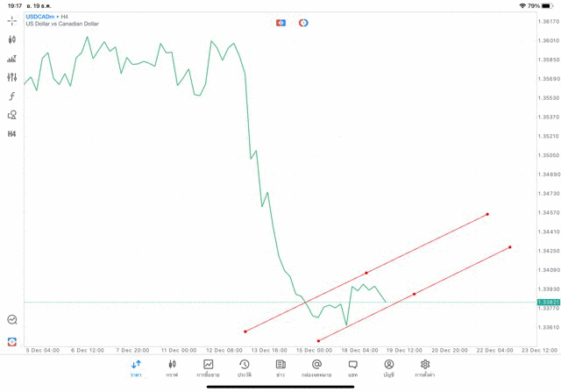Select the upper red trendline endpoint
The height and width of the screenshot is (392, 561).
point(487,214)
